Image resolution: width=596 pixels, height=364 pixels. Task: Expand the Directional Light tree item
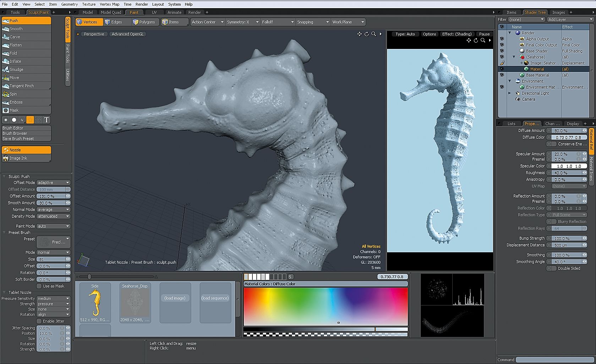click(x=510, y=93)
